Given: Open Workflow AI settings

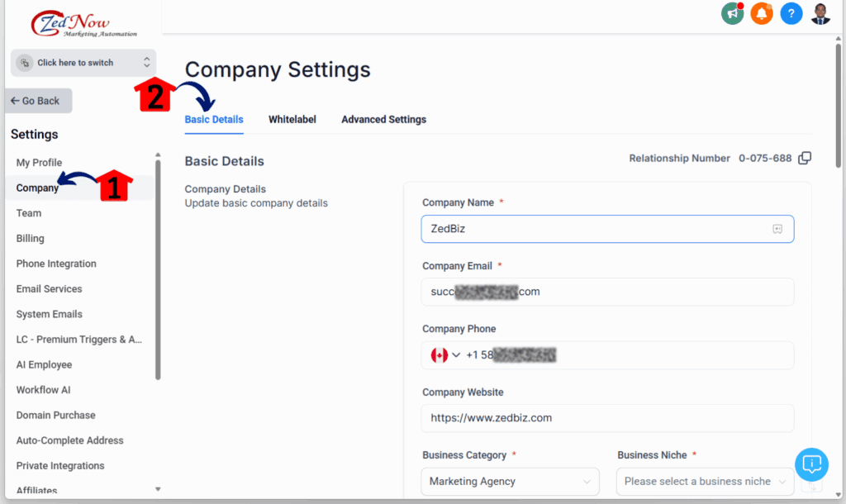Looking at the screenshot, I should point(43,390).
